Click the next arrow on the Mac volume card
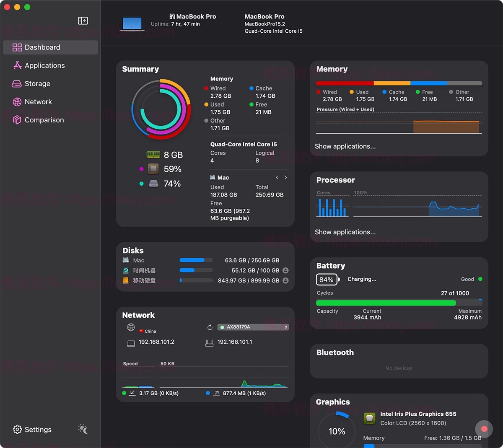The width and height of the screenshot is (503, 448). pos(285,177)
